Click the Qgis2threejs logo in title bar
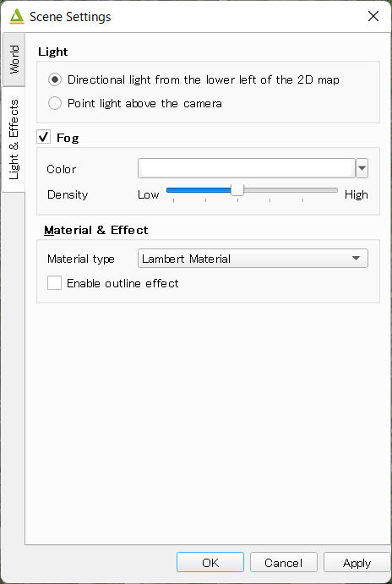 click(x=17, y=17)
